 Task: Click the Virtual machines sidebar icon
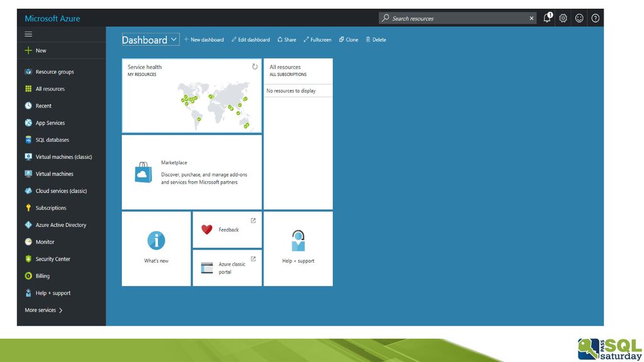tap(28, 174)
